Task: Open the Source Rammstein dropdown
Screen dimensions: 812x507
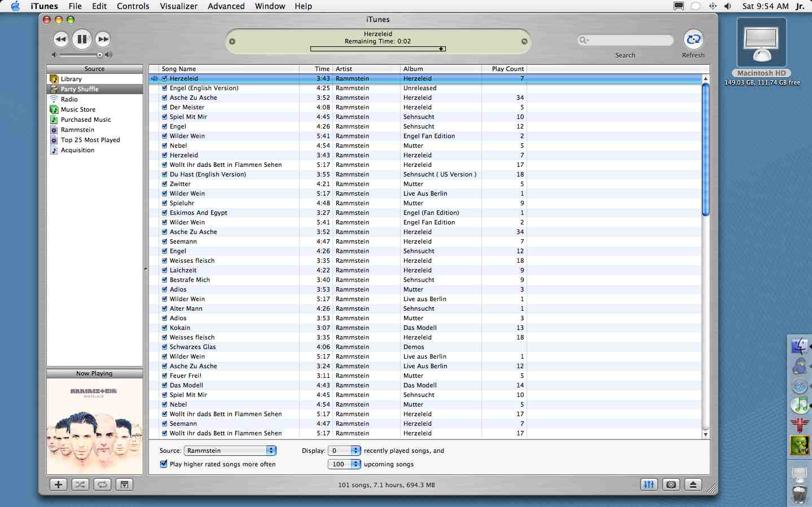Action: click(230, 451)
